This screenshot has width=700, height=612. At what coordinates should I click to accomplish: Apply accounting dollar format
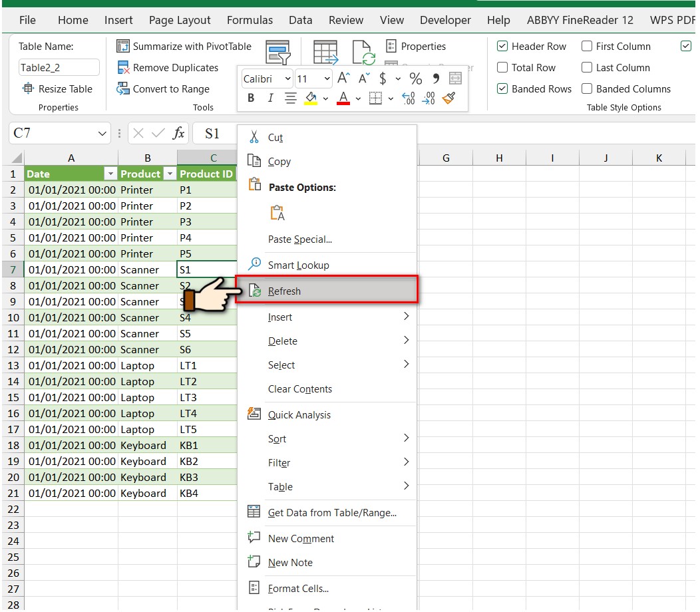click(383, 78)
